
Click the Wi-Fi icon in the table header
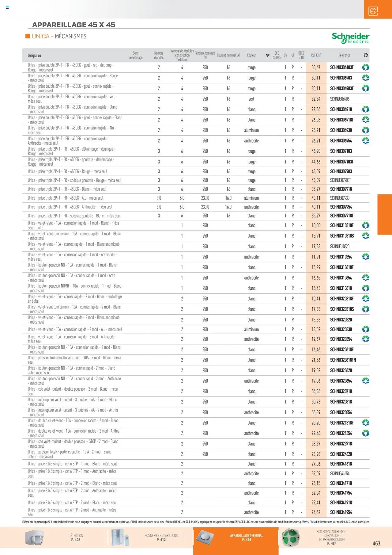click(268, 55)
